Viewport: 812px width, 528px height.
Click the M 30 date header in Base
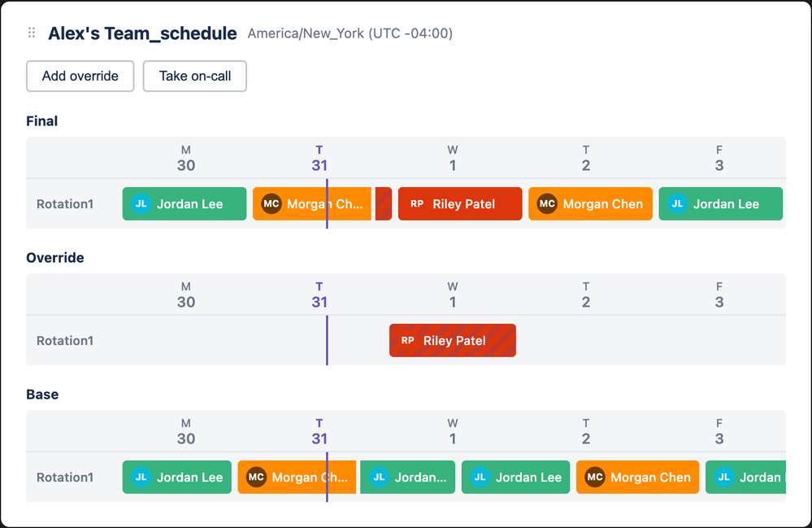pyautogui.click(x=186, y=432)
